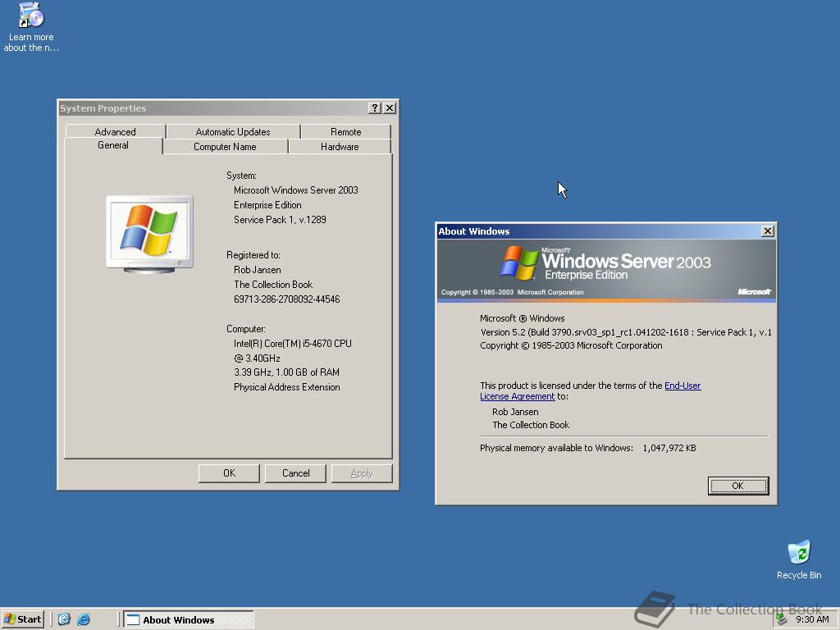Click the Show Desktop Quick Launch icon

[64, 619]
